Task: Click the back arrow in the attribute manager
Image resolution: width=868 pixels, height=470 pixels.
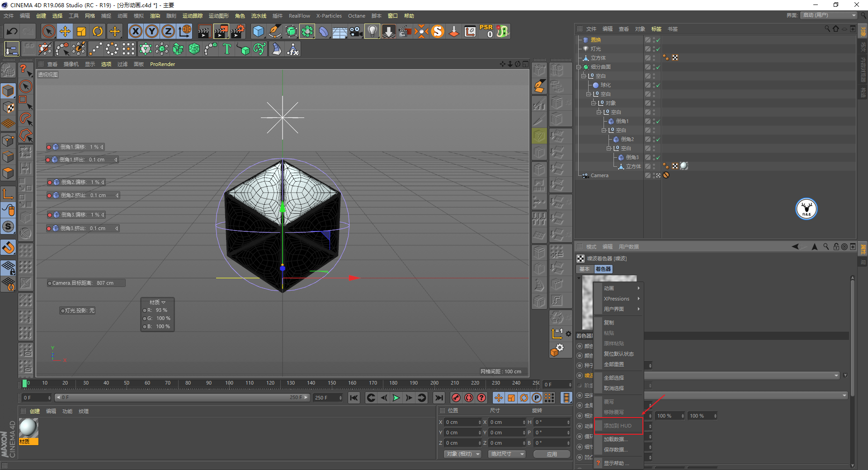Action: [x=795, y=246]
